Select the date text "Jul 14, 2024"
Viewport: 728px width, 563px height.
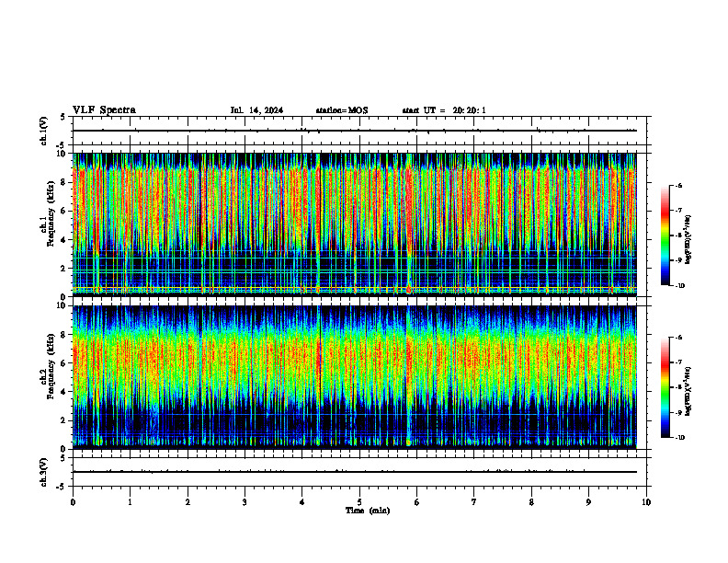pyautogui.click(x=256, y=110)
